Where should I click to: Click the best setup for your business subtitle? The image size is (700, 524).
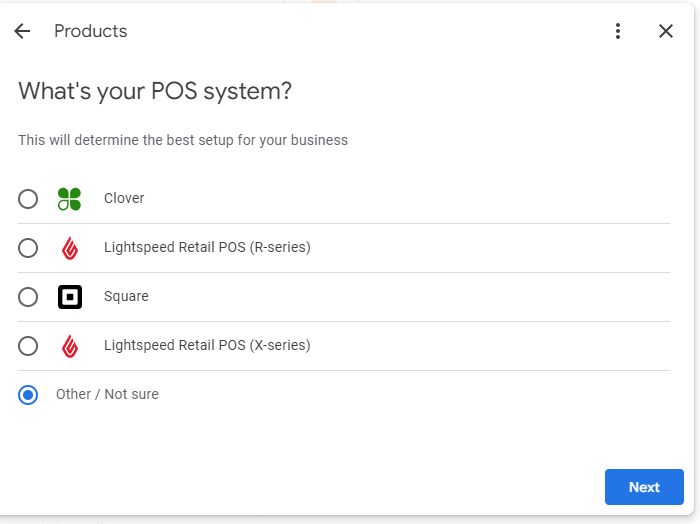point(183,140)
